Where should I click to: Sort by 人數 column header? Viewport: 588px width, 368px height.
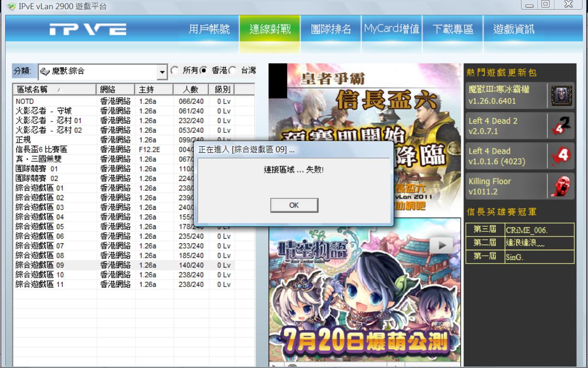click(191, 89)
